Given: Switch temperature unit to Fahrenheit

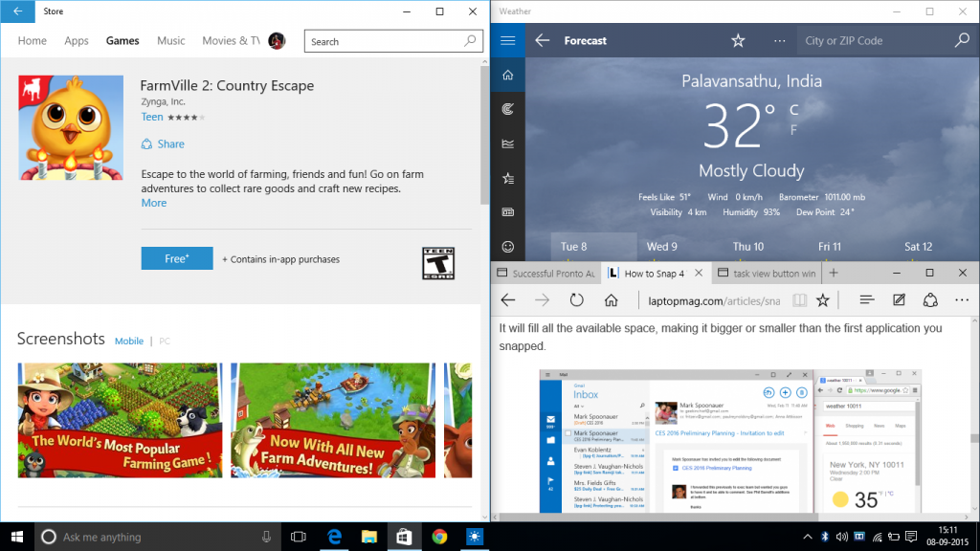Looking at the screenshot, I should click(x=793, y=130).
